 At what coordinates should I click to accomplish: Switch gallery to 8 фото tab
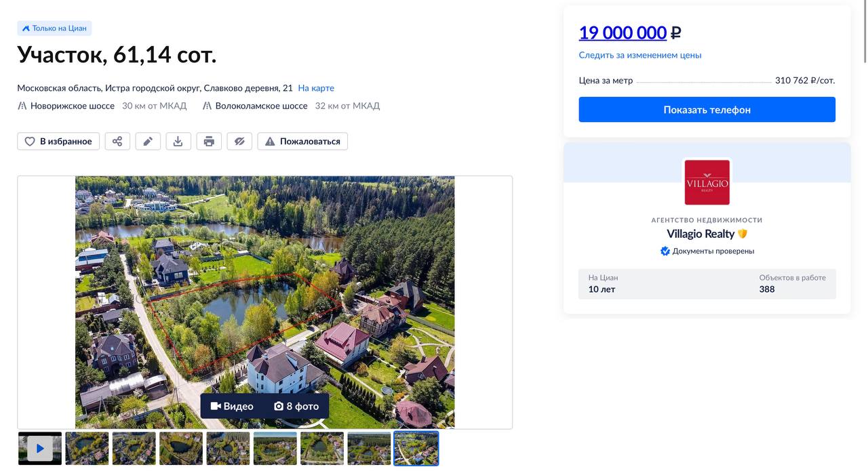click(296, 406)
